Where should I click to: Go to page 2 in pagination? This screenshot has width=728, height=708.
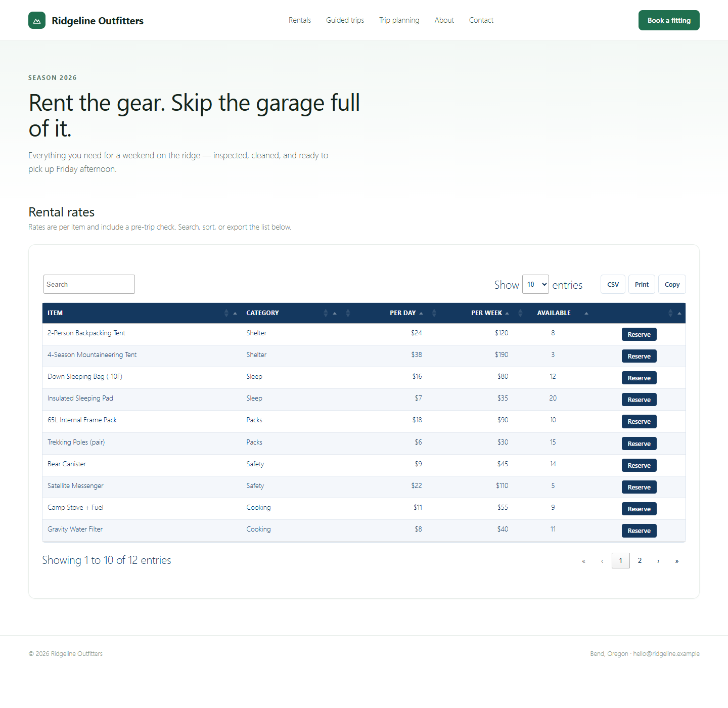click(x=640, y=561)
